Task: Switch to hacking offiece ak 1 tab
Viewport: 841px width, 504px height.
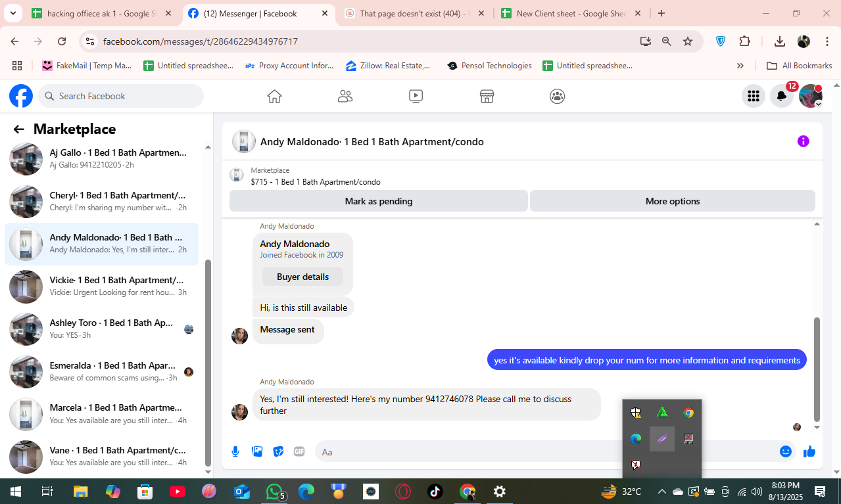Action: 102,14
